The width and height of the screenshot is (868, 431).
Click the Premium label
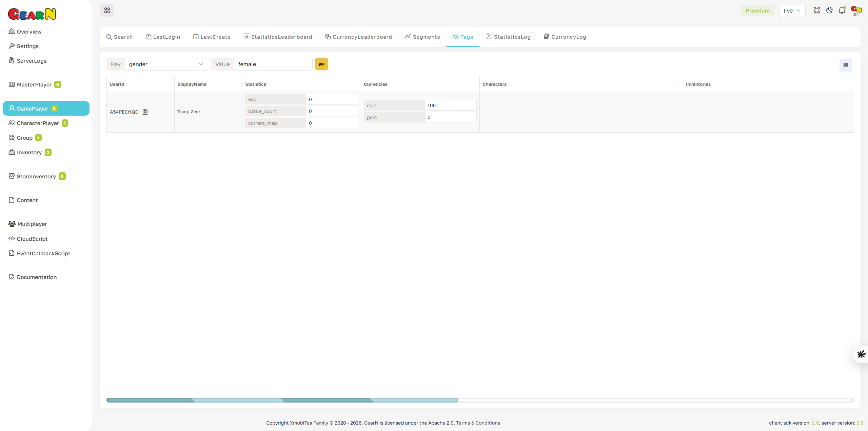tap(758, 10)
